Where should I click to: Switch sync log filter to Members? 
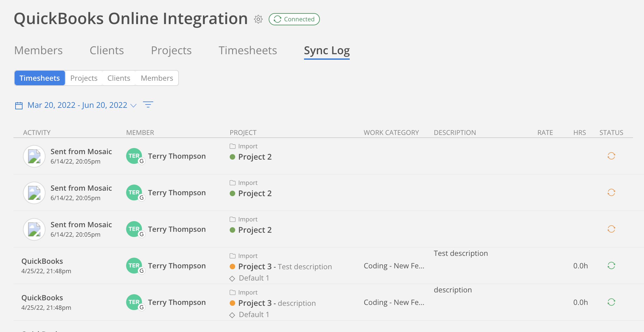(x=157, y=78)
